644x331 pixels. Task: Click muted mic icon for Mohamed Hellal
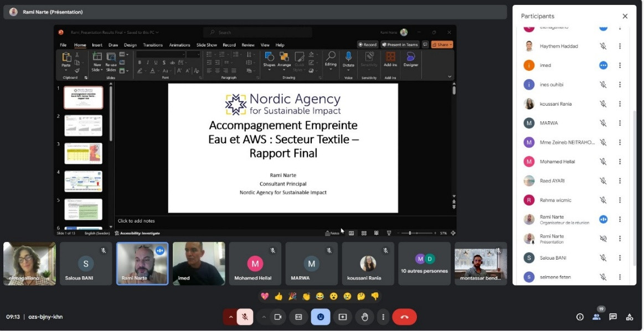(x=603, y=162)
